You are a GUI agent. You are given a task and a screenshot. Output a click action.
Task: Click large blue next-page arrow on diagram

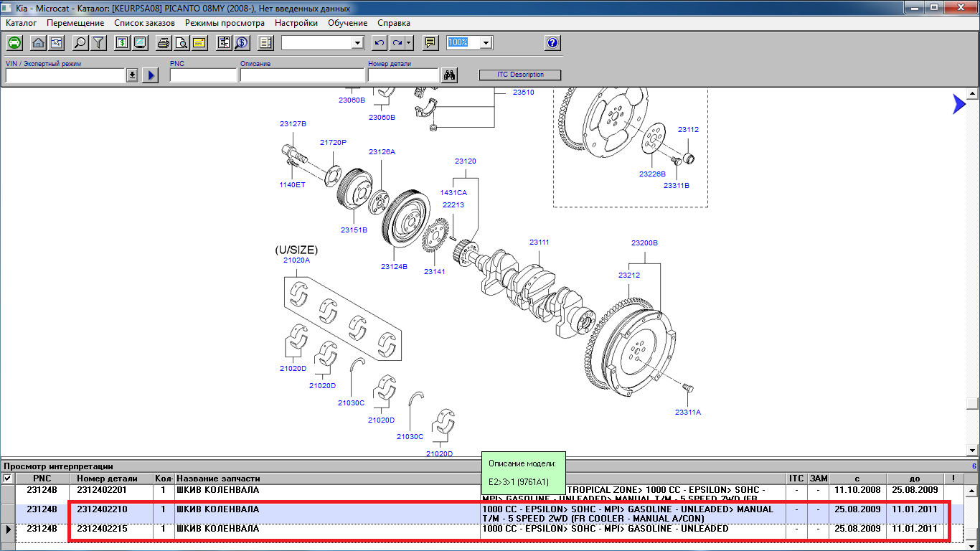coord(959,104)
